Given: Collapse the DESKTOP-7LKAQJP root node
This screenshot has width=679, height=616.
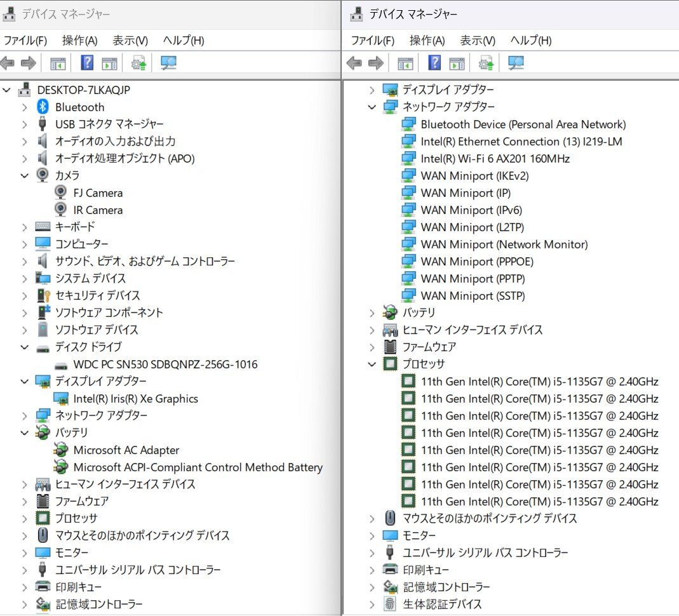Looking at the screenshot, I should 7,90.
